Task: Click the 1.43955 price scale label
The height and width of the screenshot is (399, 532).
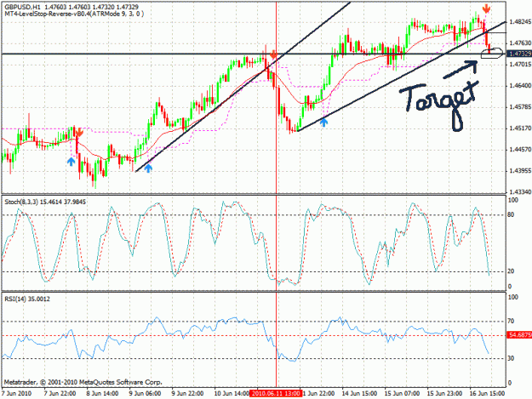Action: [x=519, y=170]
